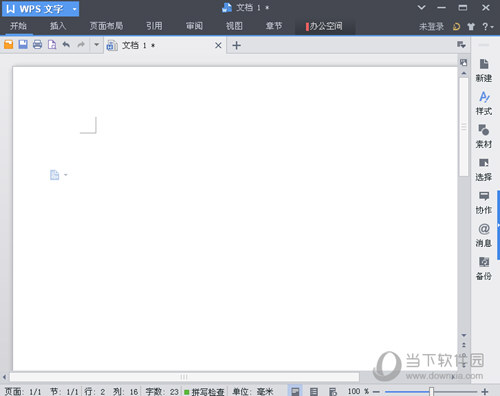
Task: Click the 字数: 23 word count
Action: pos(162,391)
